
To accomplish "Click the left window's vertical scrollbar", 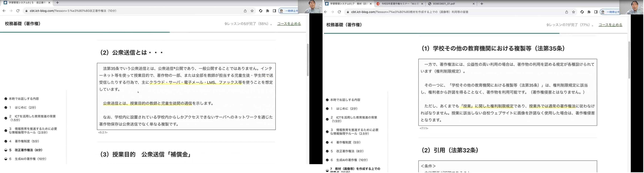I will pyautogui.click(x=308, y=60).
